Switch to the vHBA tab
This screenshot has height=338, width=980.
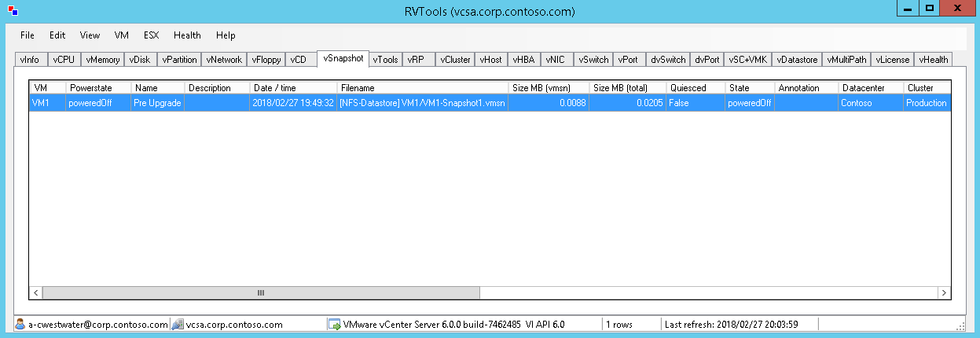click(523, 60)
